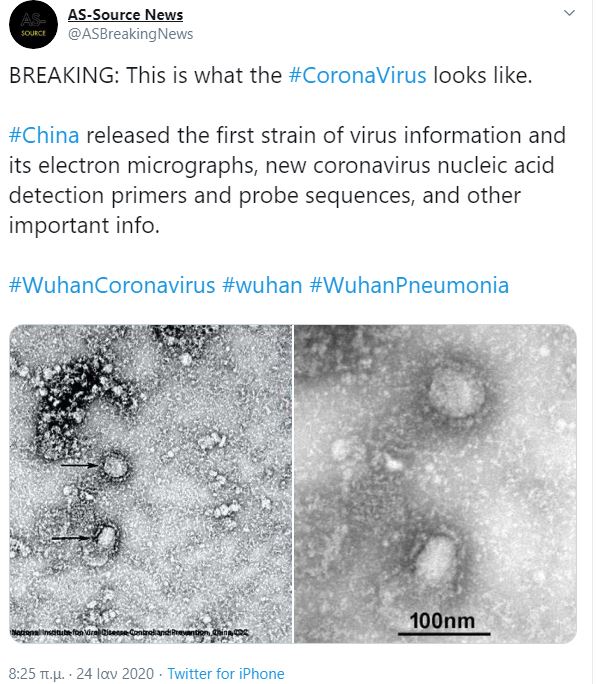Open the Twitter for iPhone source link
597x684 pixels.
coord(226,673)
